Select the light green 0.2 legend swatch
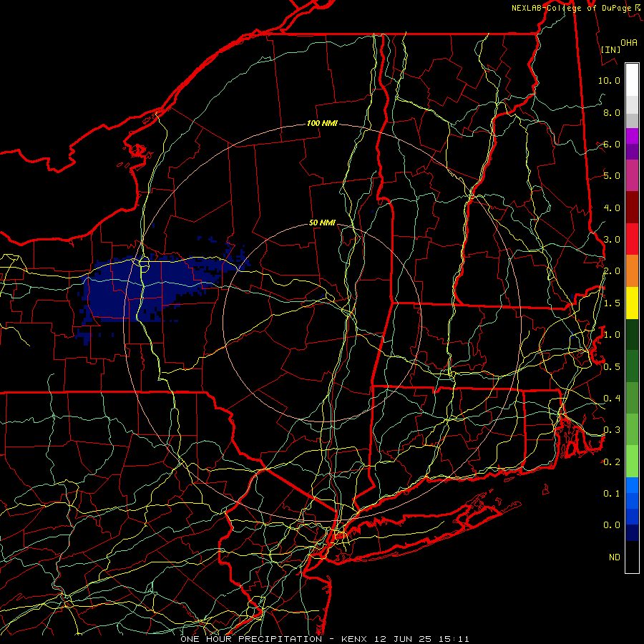This screenshot has width=644, height=644. pyautogui.click(x=632, y=461)
